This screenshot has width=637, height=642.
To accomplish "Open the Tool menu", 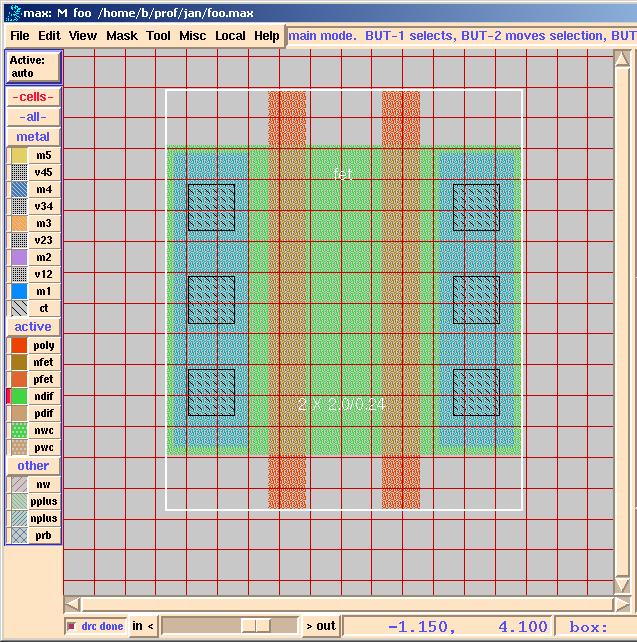I will pos(158,36).
